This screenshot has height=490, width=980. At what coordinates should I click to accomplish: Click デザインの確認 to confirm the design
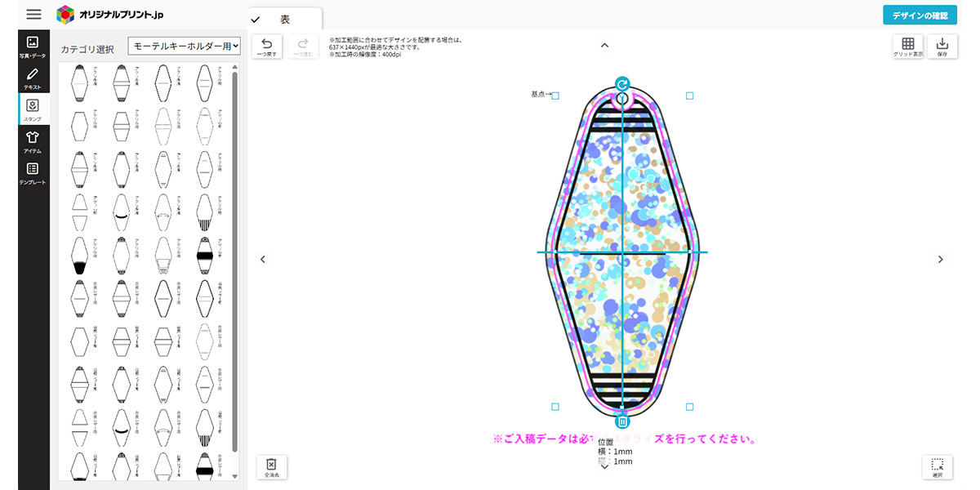pyautogui.click(x=920, y=16)
